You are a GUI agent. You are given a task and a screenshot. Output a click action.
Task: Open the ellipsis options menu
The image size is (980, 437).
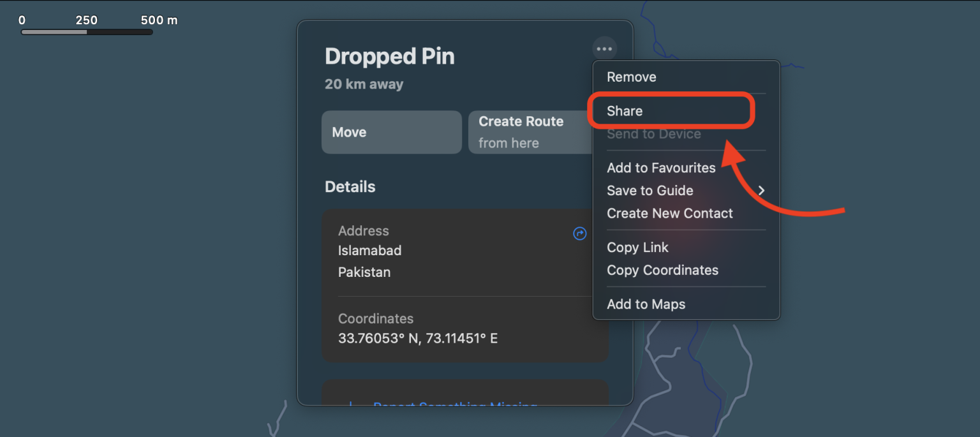pos(604,48)
